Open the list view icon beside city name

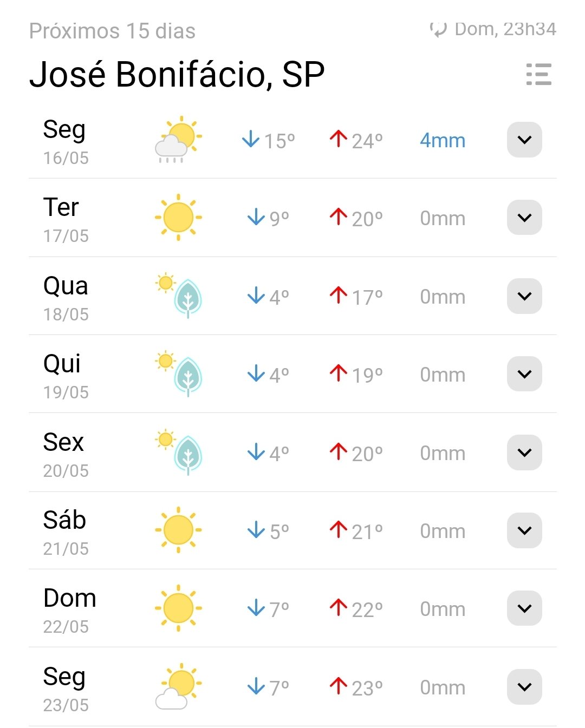538,74
